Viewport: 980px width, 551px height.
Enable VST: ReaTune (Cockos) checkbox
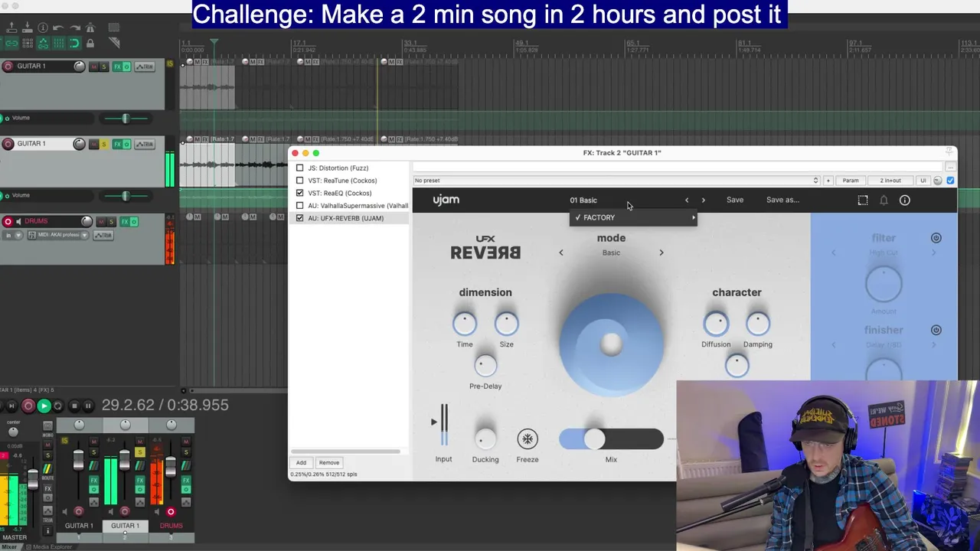[x=300, y=181]
